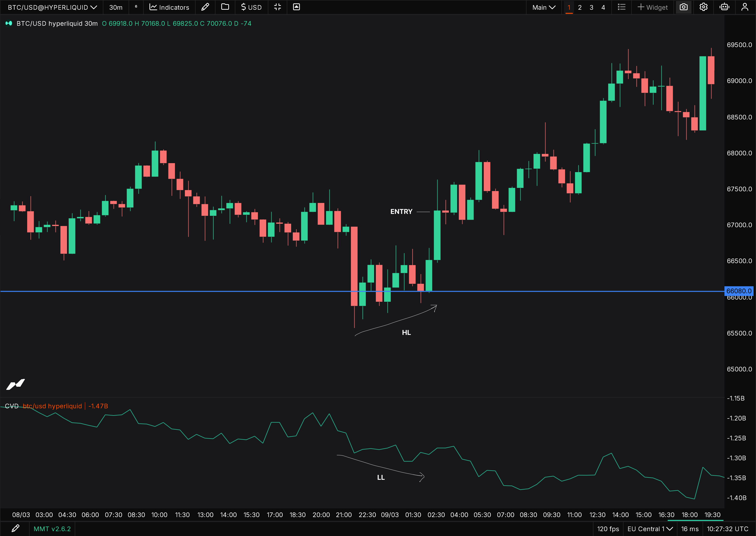Toggle the $ USD currency display
Image resolution: width=756 pixels, height=536 pixels.
click(251, 7)
